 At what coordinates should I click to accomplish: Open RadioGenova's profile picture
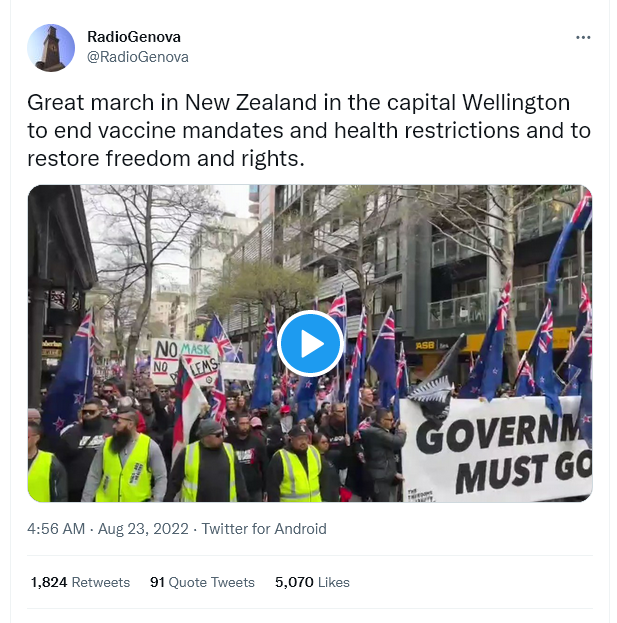point(51,48)
